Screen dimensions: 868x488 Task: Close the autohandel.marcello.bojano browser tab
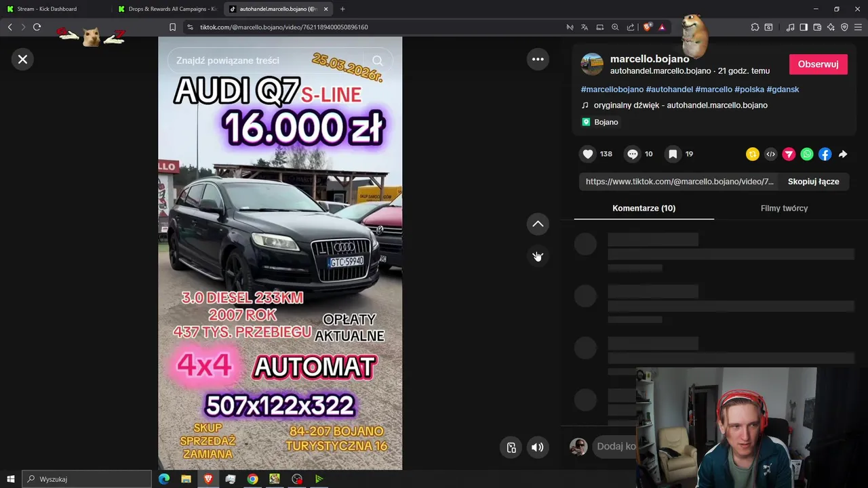coord(326,9)
